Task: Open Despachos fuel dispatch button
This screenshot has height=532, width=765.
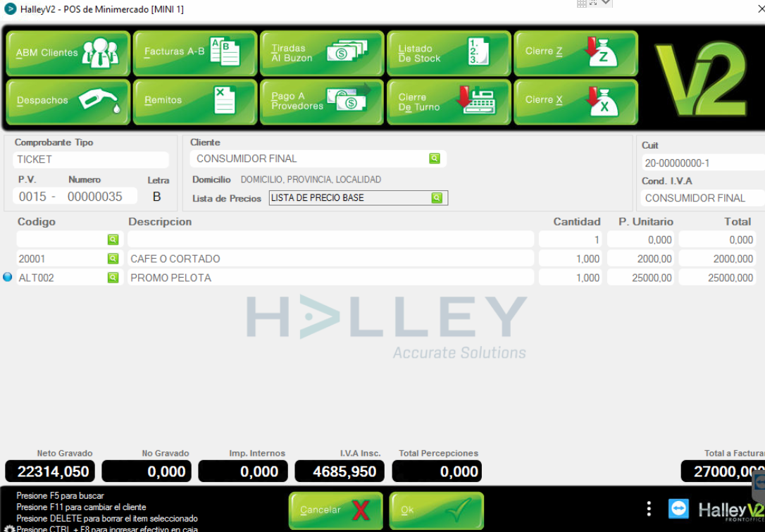Action: click(x=68, y=102)
